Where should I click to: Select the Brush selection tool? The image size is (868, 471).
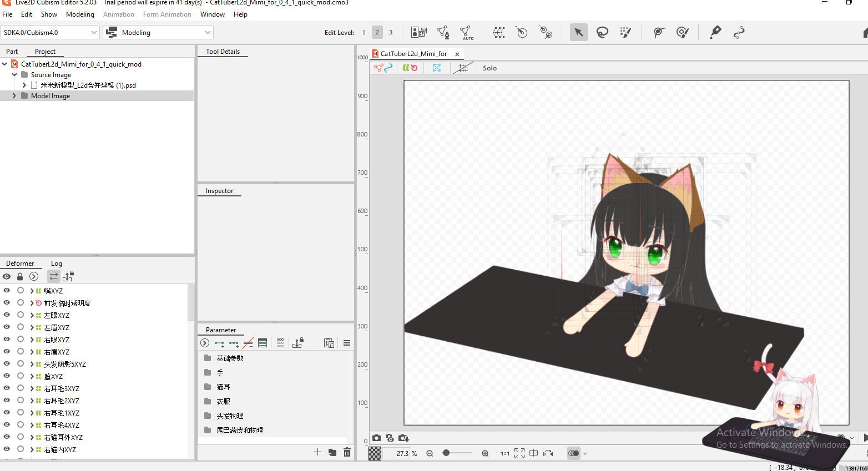tap(626, 32)
